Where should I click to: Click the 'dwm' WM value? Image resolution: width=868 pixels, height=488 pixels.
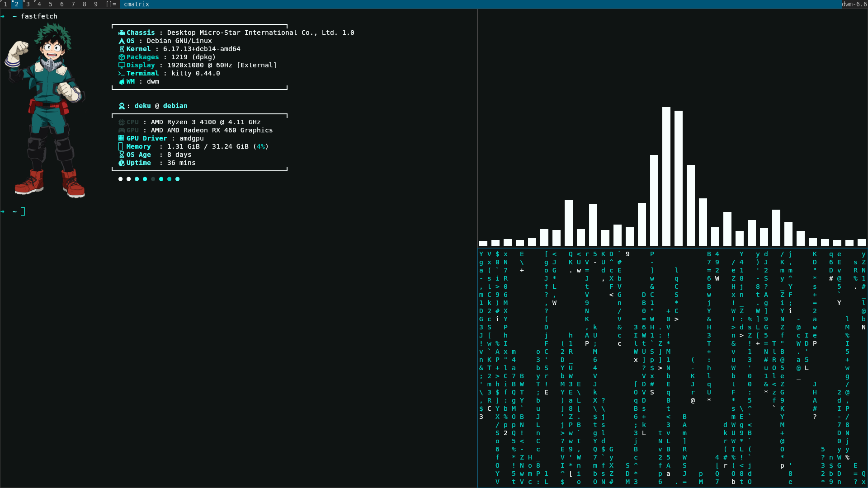click(x=153, y=81)
